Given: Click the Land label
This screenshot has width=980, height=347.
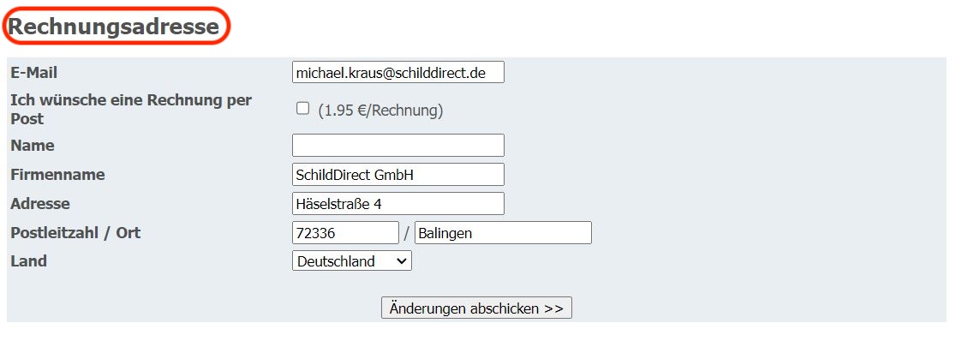Looking at the screenshot, I should coord(29,260).
